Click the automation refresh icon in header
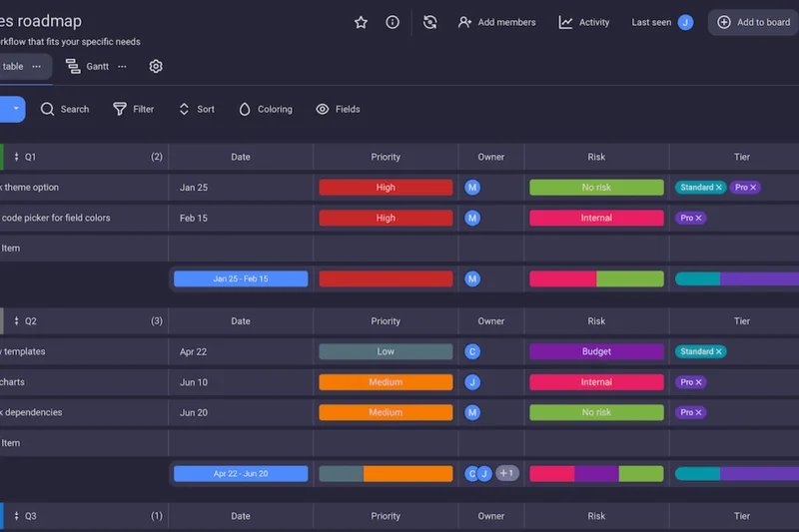799x532 pixels. pyautogui.click(x=429, y=22)
